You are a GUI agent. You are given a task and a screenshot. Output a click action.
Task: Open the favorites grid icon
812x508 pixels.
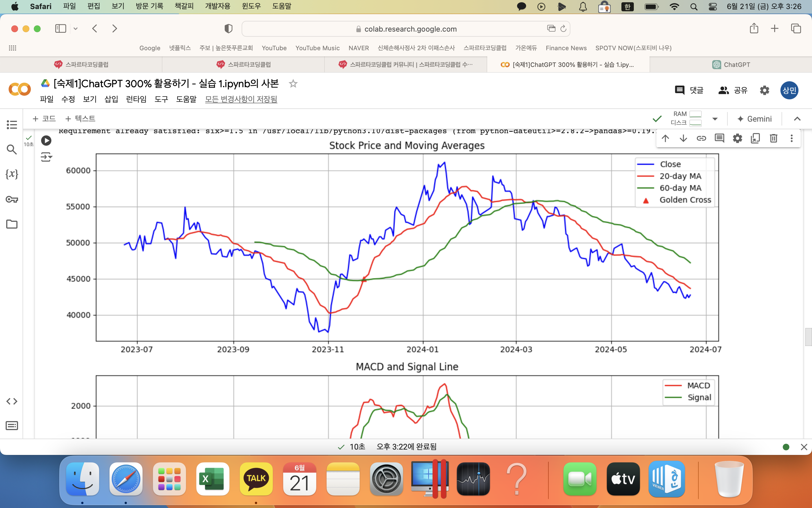[x=12, y=48]
